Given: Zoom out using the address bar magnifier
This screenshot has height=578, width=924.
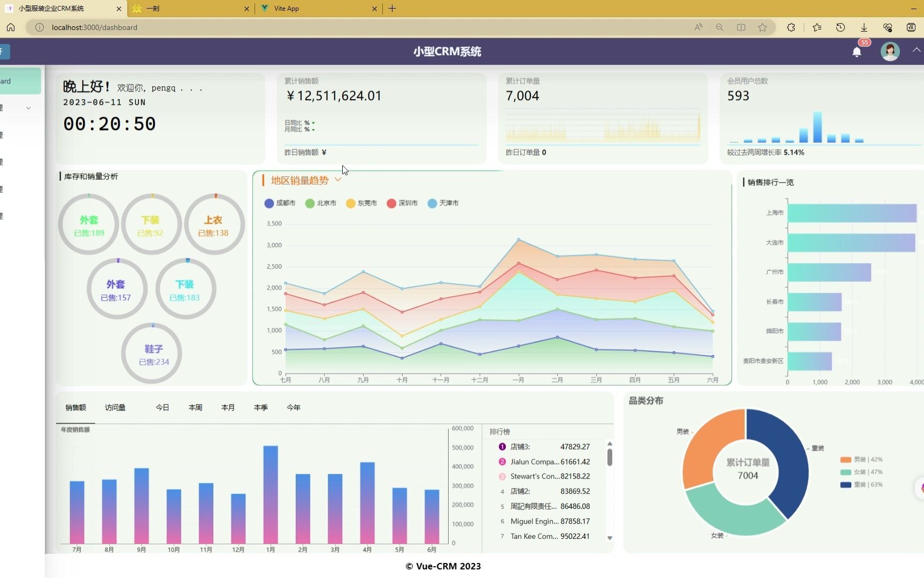Looking at the screenshot, I should [720, 27].
